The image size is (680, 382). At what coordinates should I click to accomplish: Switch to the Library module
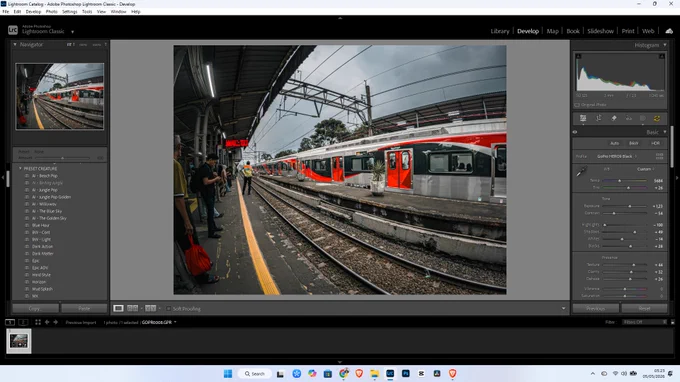point(500,31)
